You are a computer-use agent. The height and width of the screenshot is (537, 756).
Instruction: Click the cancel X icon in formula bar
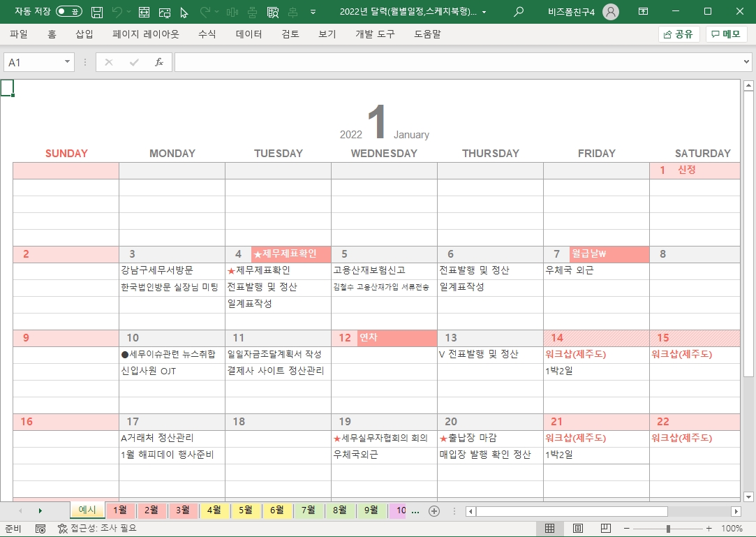pos(109,62)
